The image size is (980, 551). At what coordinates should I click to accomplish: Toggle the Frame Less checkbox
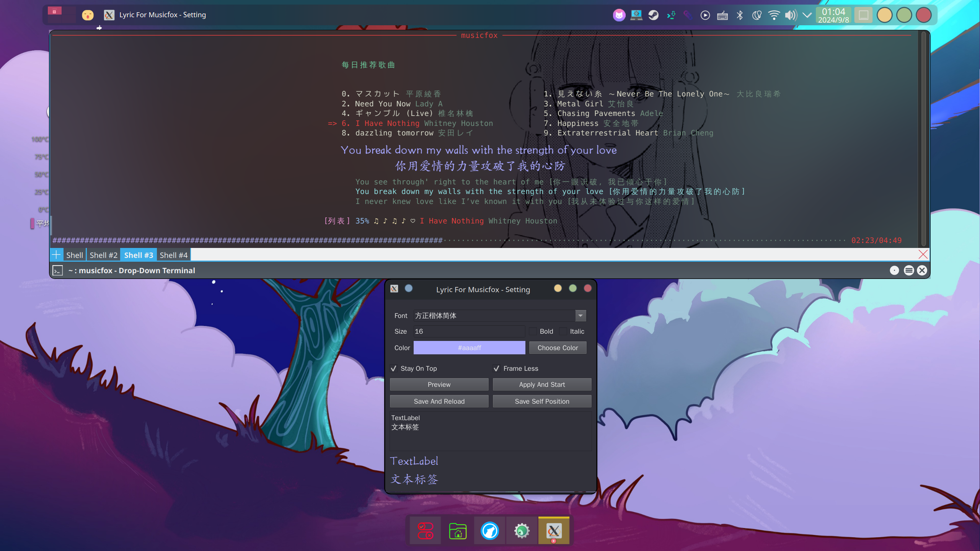496,368
